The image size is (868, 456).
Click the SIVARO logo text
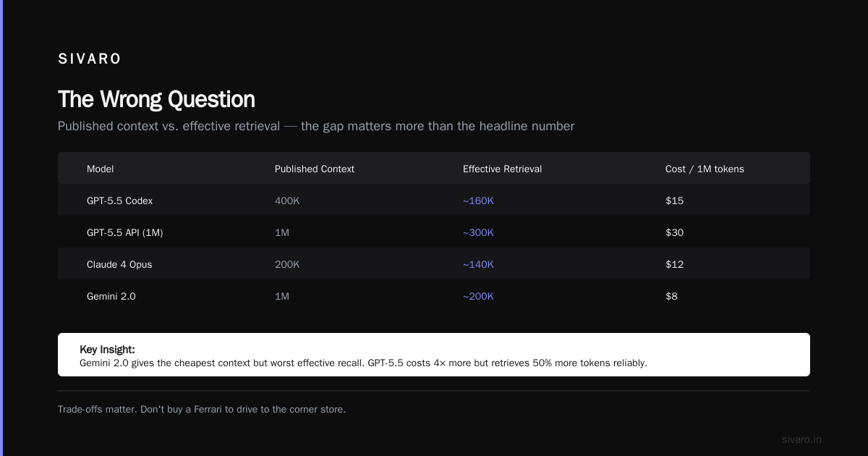click(90, 59)
